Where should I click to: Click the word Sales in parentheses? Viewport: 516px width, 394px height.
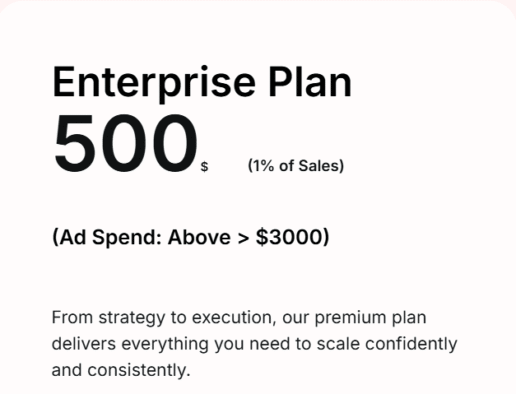319,166
